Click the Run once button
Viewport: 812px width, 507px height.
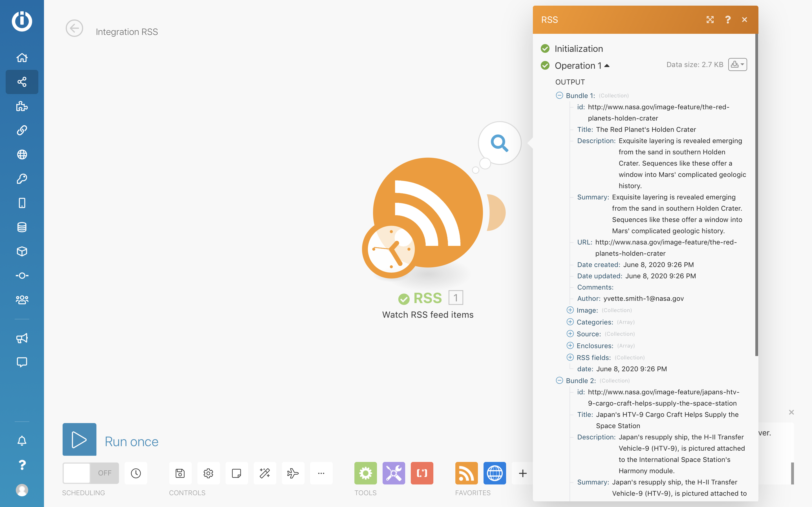coord(80,439)
